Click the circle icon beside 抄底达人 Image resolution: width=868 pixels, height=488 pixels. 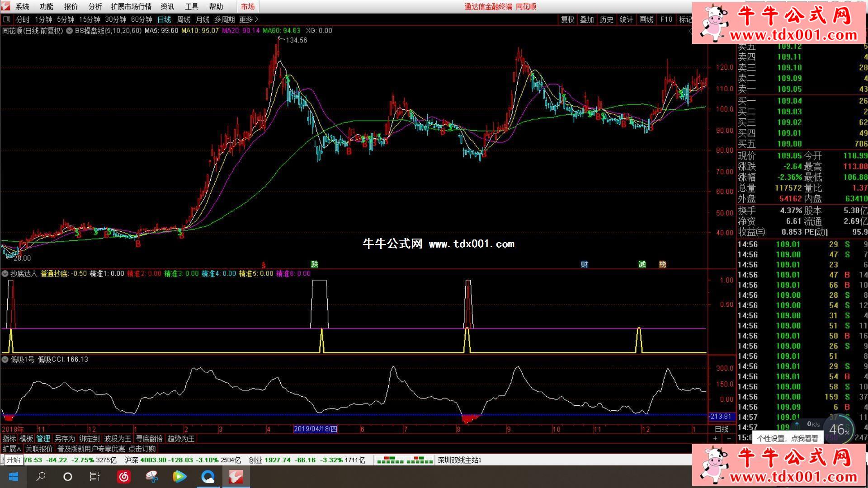5,274
